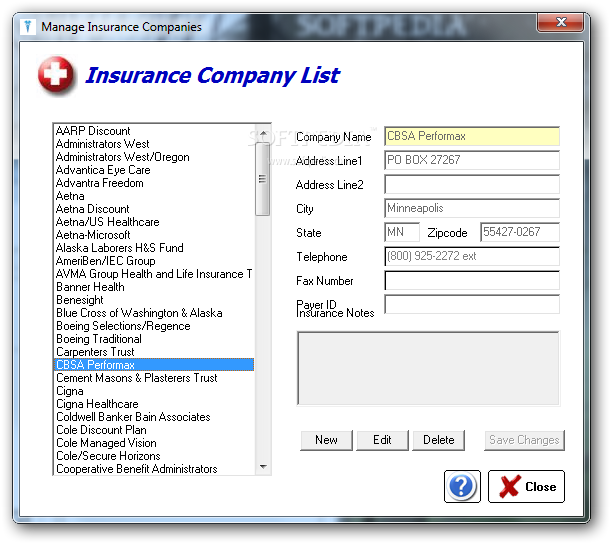Click the Delete button

[438, 440]
